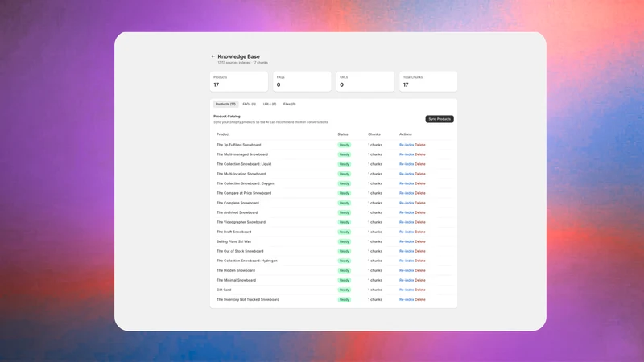
Task: Delete The Videographer Snowboard
Action: (x=420, y=222)
